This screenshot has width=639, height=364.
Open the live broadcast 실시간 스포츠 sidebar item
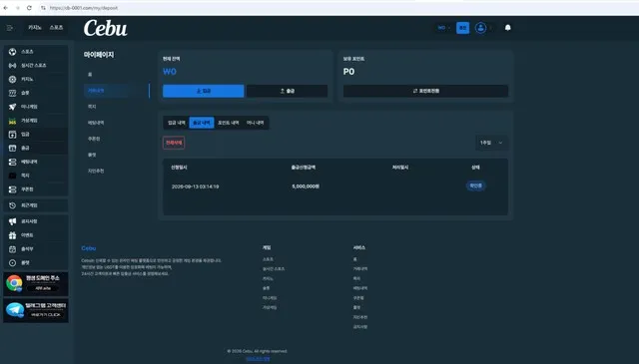(36, 66)
